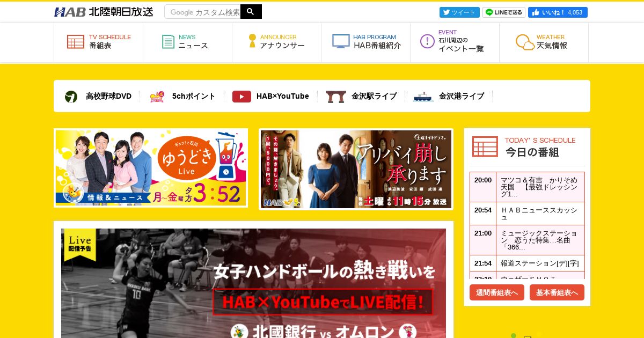Share via LINEで送る button
644x338 pixels.
tap(504, 12)
